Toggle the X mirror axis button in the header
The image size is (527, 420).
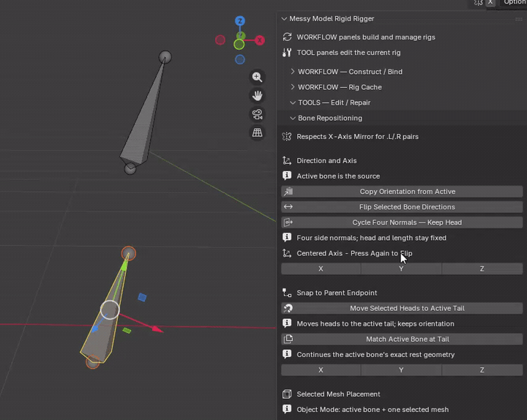490,3
